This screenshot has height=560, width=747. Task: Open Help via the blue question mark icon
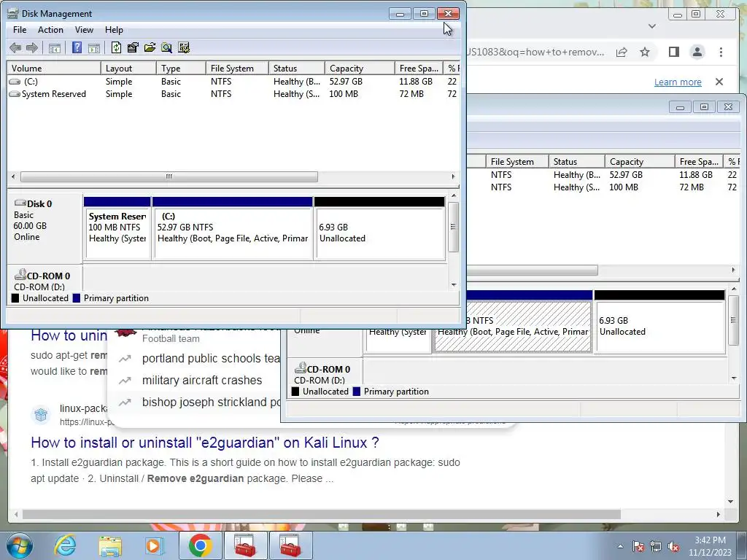tap(77, 47)
